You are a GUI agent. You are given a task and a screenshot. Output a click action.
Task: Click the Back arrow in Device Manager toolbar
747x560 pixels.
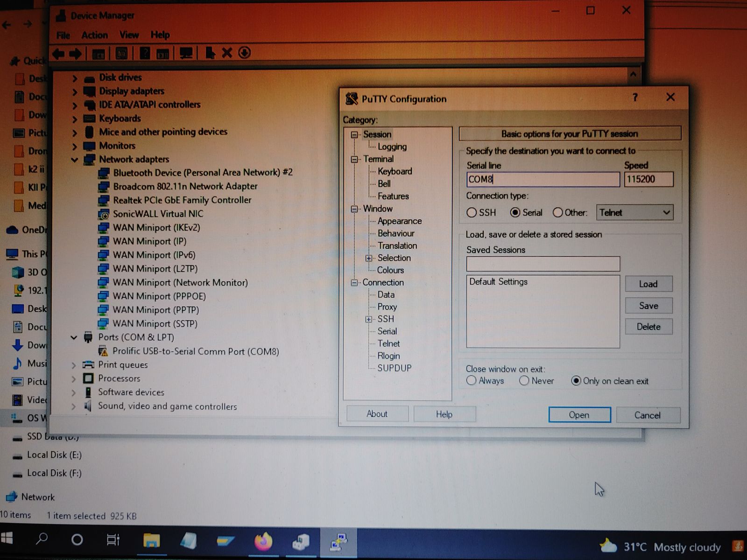click(58, 54)
